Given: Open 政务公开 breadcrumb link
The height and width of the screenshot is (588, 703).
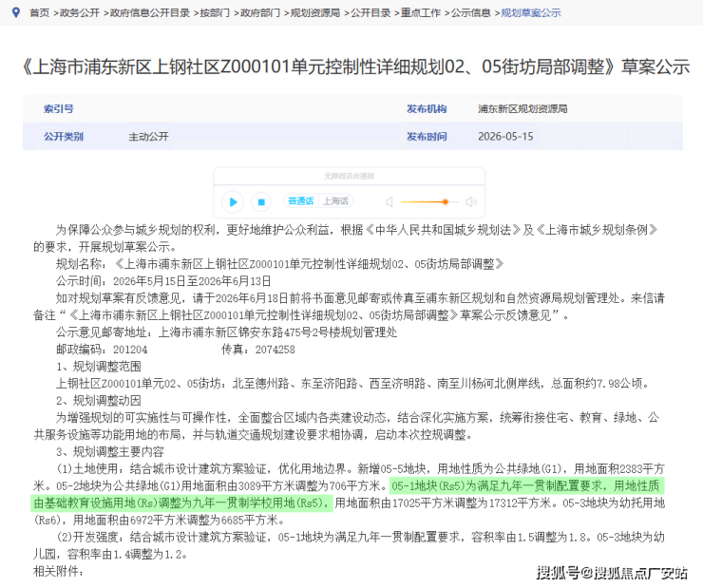Looking at the screenshot, I should point(80,13).
